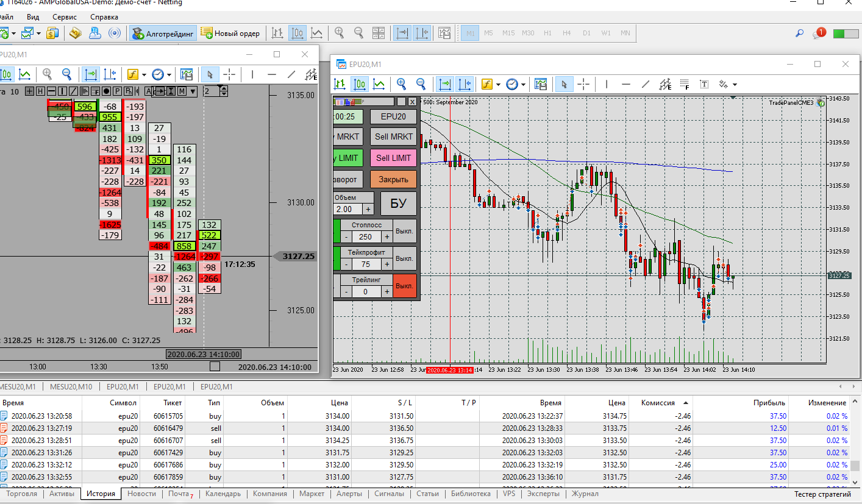The height and width of the screenshot is (504, 862).
Task: Switch to the Новости tab
Action: [x=141, y=494]
